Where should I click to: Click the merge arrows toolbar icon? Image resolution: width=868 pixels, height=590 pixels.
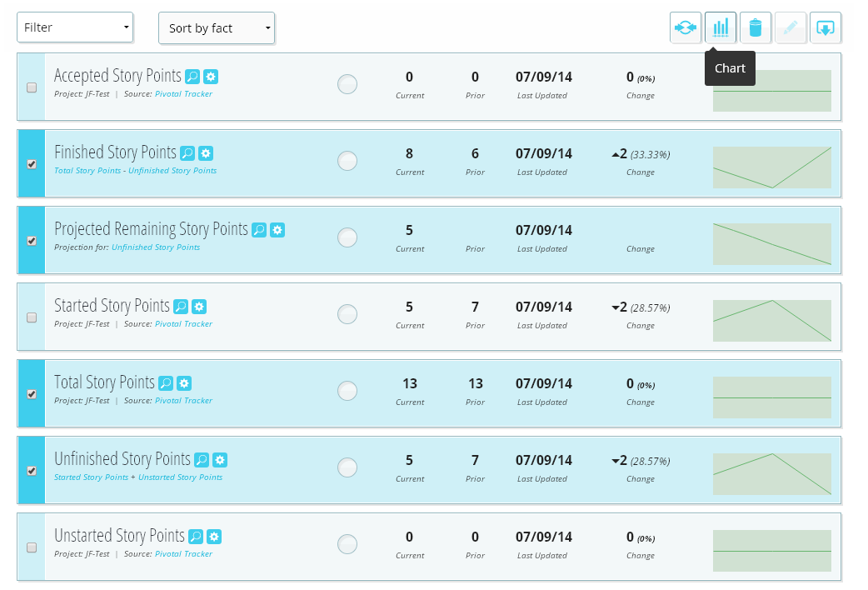685,28
